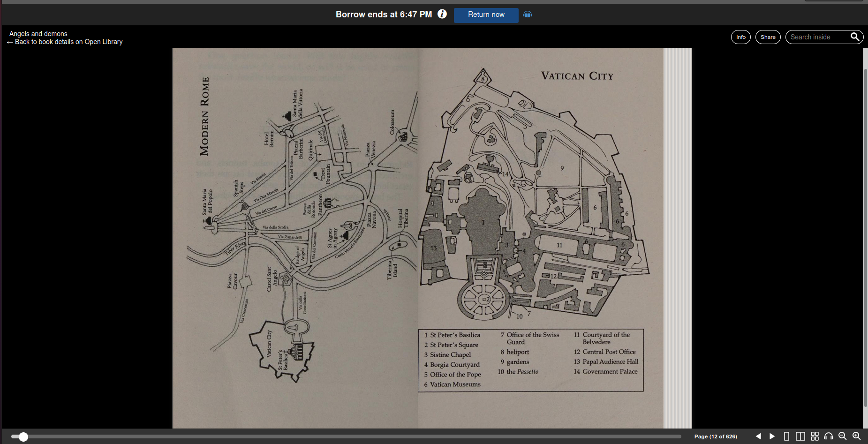Zoom out of the book page

click(x=843, y=436)
